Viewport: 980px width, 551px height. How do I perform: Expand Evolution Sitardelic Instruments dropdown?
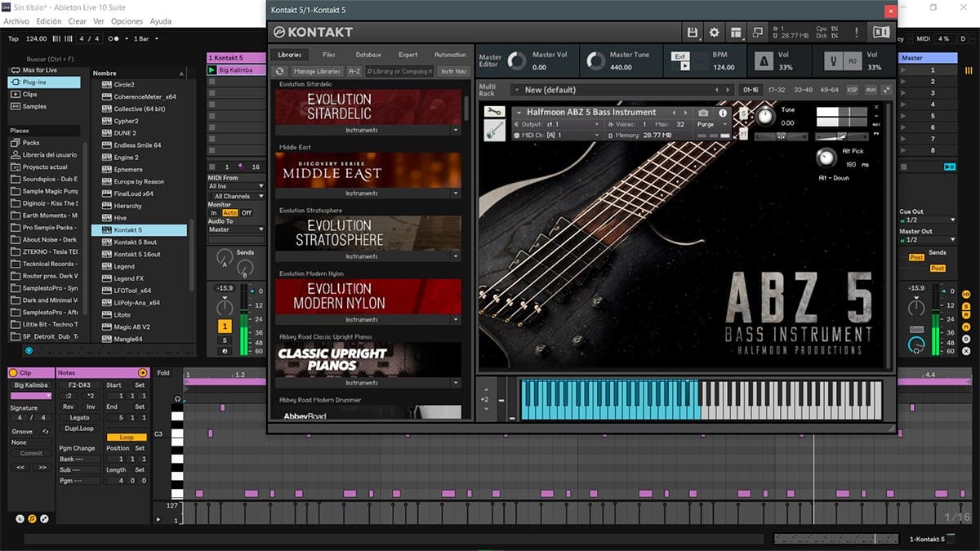pyautogui.click(x=456, y=131)
